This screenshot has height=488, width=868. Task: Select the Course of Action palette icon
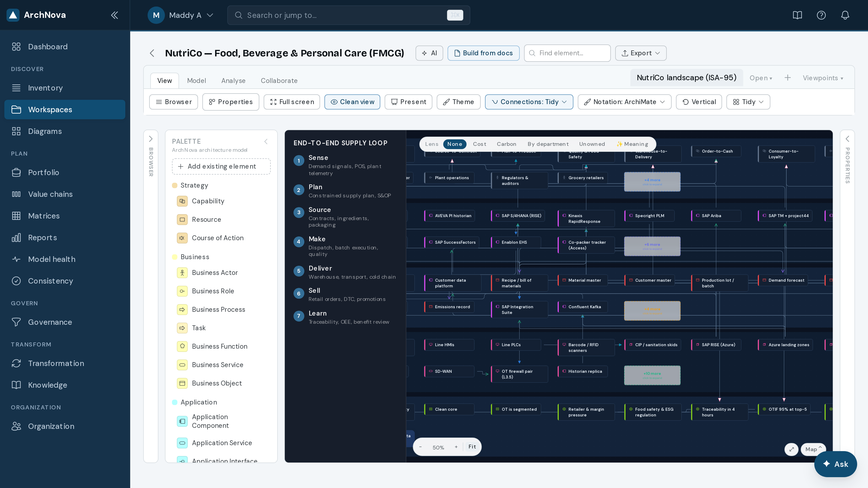coord(182,238)
